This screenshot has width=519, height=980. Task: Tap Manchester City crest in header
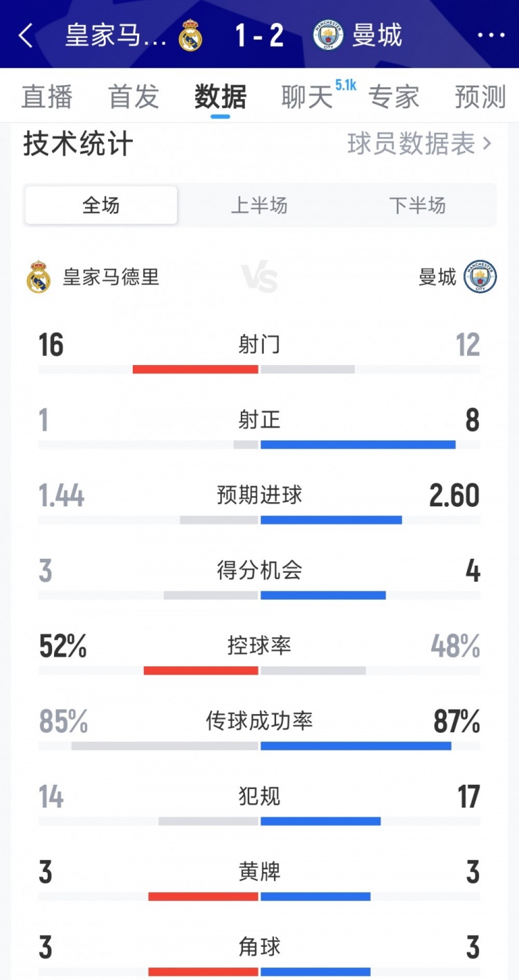328,35
